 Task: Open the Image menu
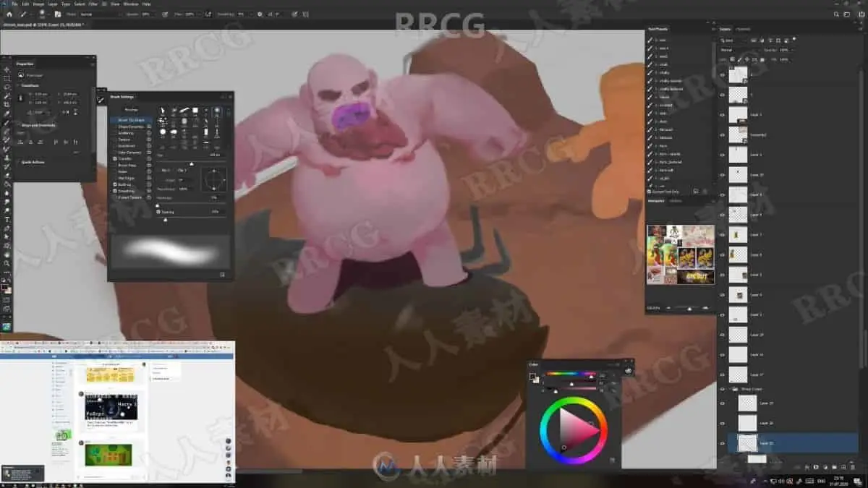click(38, 4)
